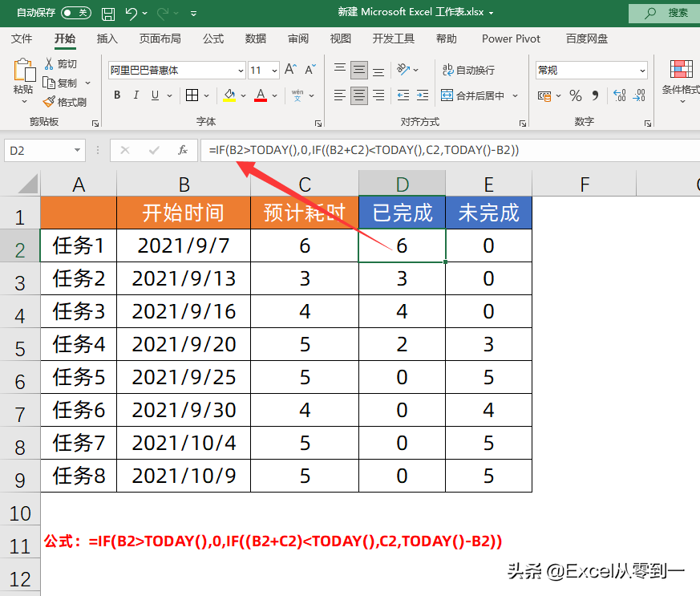
Task: Click the Conditional Formatting icon
Action: click(x=682, y=69)
